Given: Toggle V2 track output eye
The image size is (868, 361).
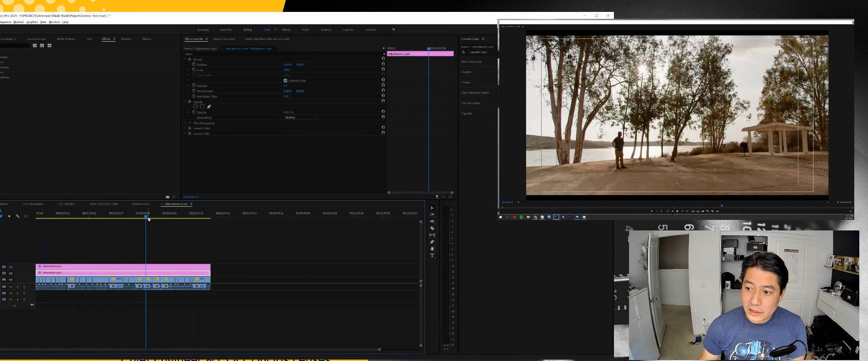Looking at the screenshot, I should pos(11,273).
